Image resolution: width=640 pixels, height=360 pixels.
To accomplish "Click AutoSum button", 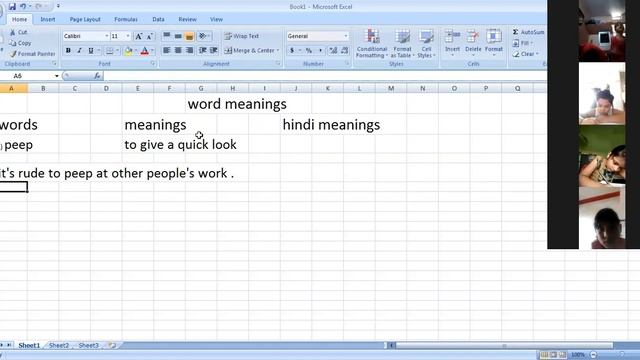I will click(x=529, y=32).
